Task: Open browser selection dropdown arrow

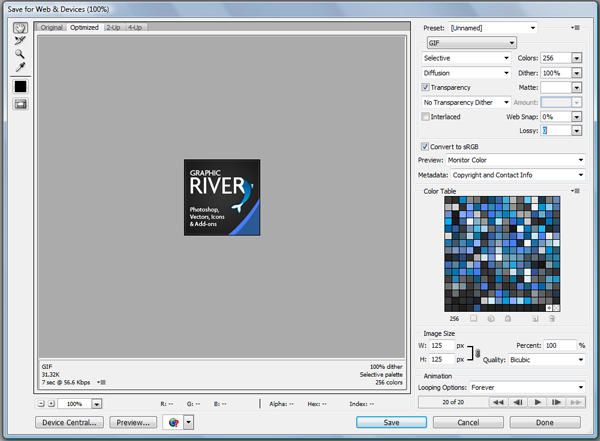Action: [189, 422]
